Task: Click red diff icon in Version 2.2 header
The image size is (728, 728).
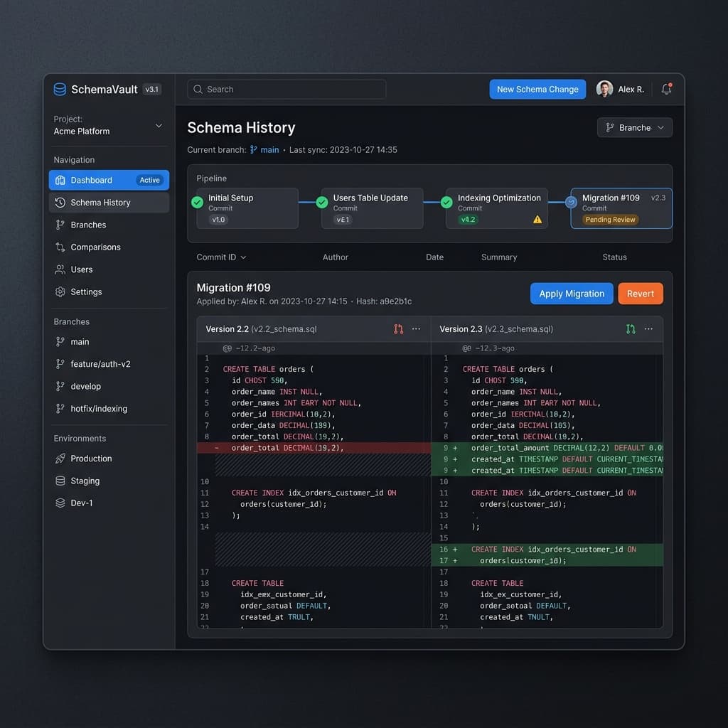Action: pyautogui.click(x=398, y=329)
